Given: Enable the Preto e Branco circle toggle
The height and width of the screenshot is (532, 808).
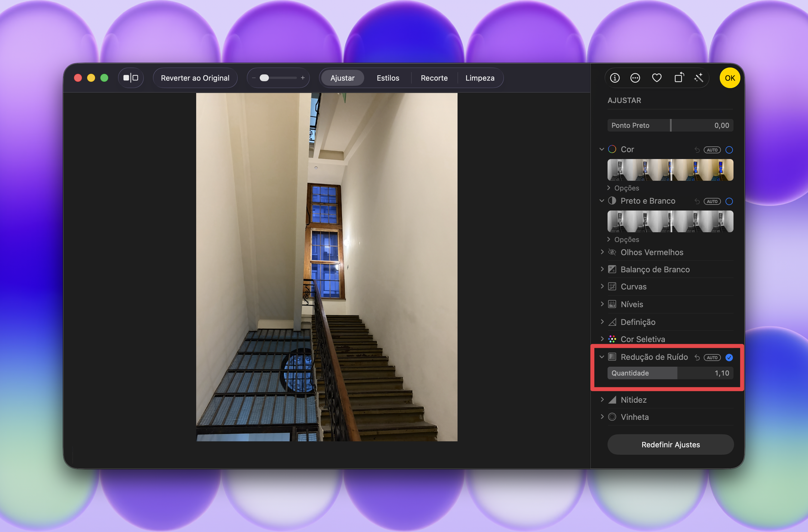Looking at the screenshot, I should click(x=729, y=202).
